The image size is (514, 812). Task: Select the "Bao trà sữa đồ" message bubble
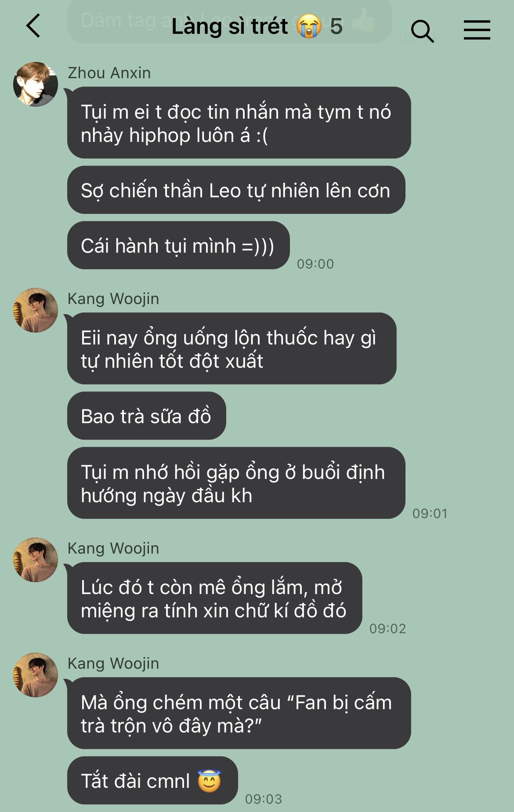(146, 416)
